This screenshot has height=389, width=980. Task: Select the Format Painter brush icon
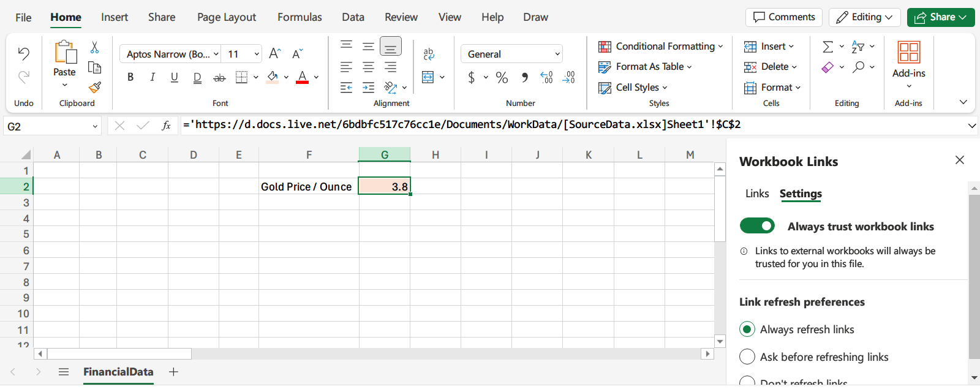(95, 88)
